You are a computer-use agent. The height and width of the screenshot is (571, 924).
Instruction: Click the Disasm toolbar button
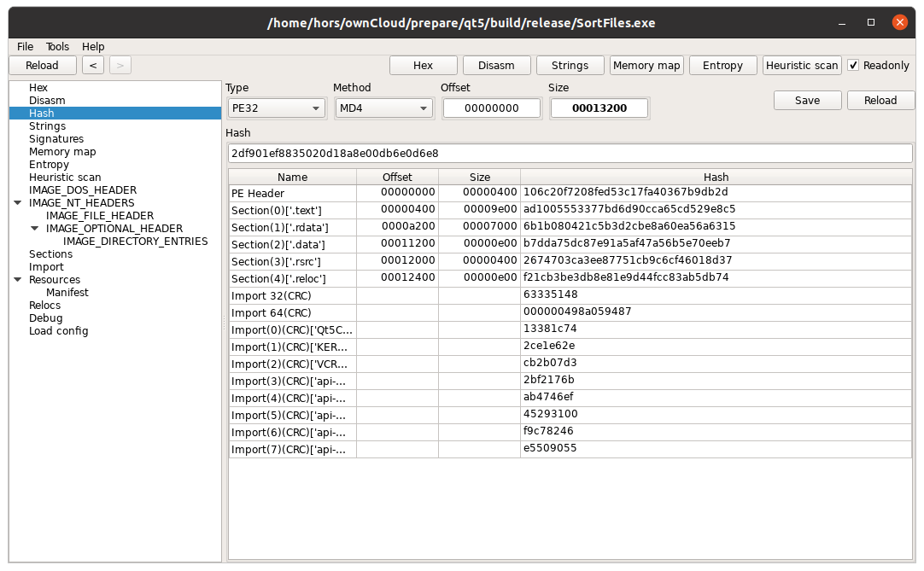click(x=496, y=66)
